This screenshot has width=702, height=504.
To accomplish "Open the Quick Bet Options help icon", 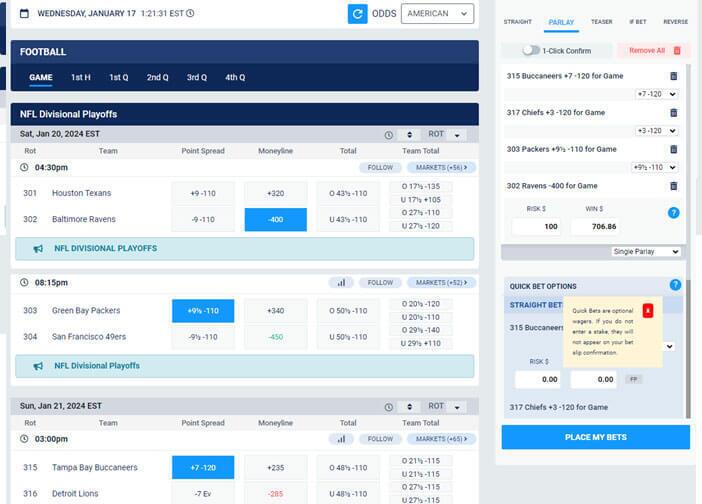I will [x=675, y=285].
